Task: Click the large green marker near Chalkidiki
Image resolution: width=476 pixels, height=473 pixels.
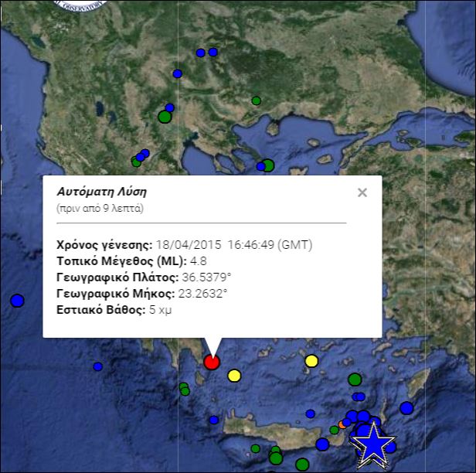Action: click(x=267, y=165)
